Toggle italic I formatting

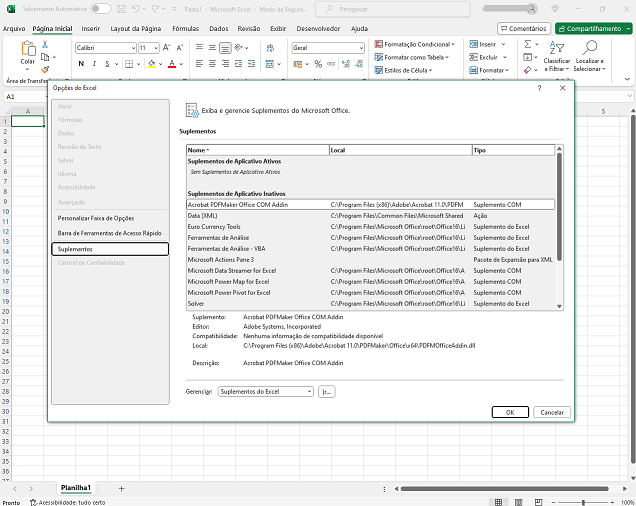point(94,64)
